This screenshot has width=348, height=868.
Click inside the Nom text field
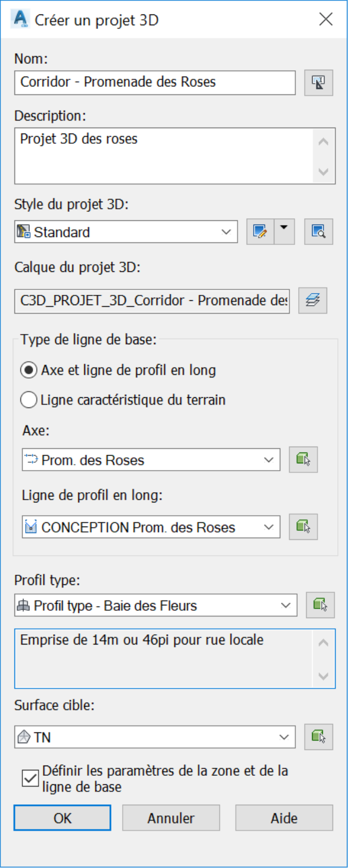[x=155, y=83]
